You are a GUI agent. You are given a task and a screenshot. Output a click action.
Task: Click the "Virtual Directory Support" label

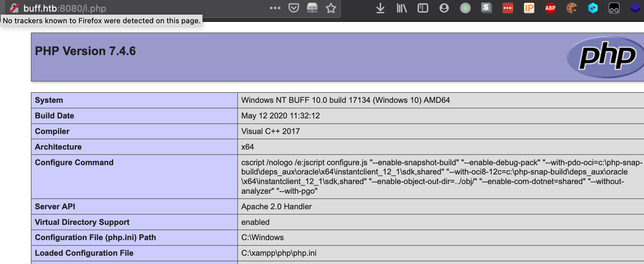coord(82,222)
